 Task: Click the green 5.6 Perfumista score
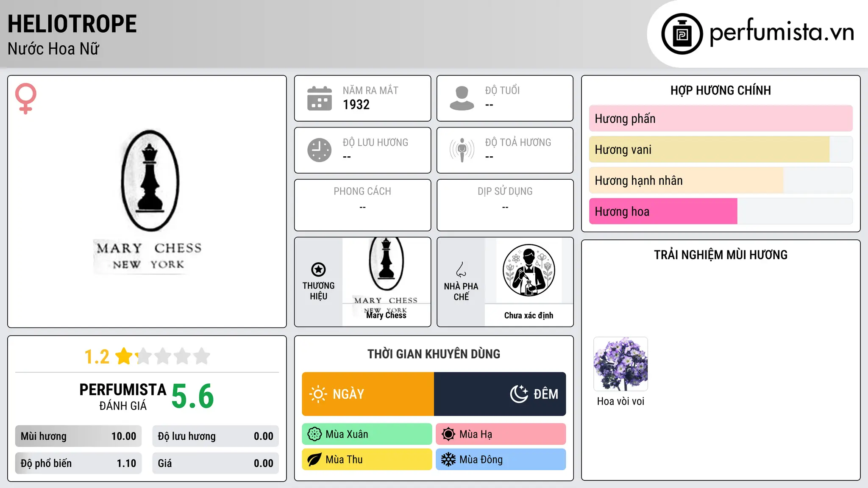(x=193, y=396)
